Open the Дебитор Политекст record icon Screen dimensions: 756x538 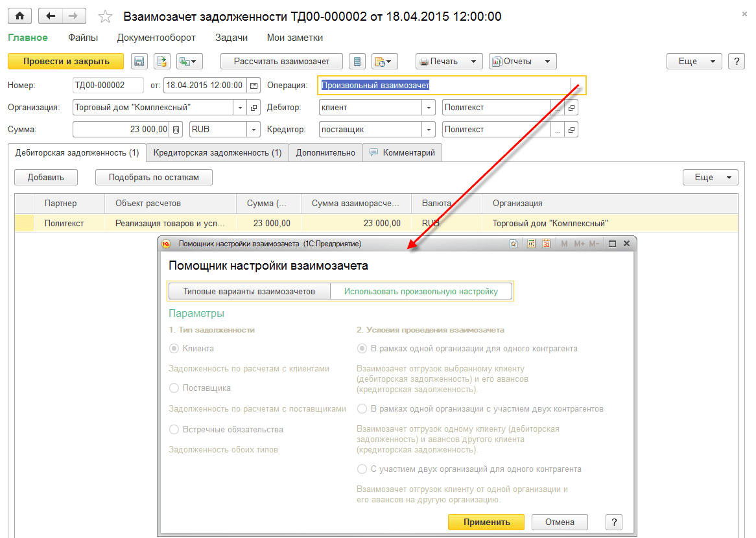click(x=571, y=108)
